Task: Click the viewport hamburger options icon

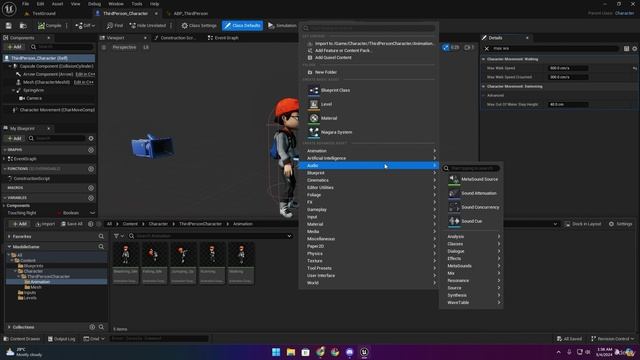Action: (x=104, y=47)
